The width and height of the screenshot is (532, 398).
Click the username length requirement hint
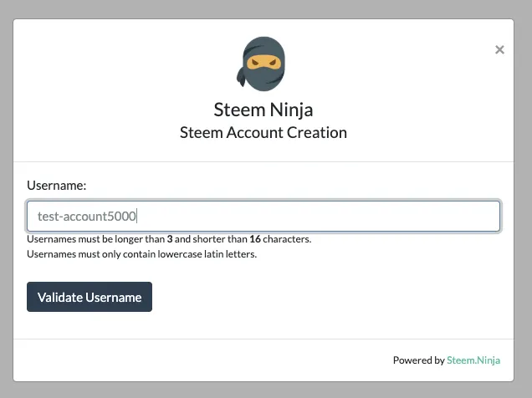pos(169,239)
